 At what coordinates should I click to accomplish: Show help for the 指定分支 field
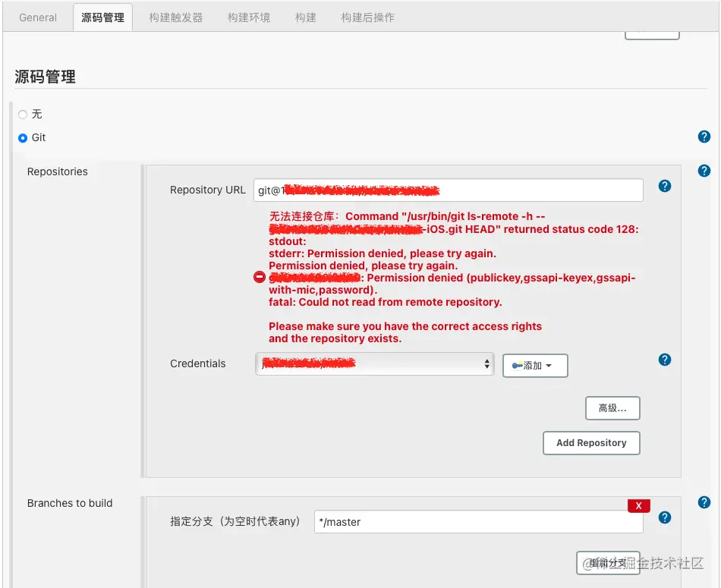point(664,517)
